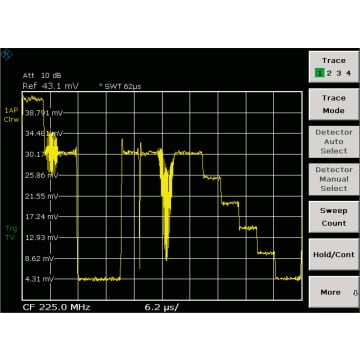
Task: Open the Sweep Count softkey
Action: pyautogui.click(x=334, y=217)
